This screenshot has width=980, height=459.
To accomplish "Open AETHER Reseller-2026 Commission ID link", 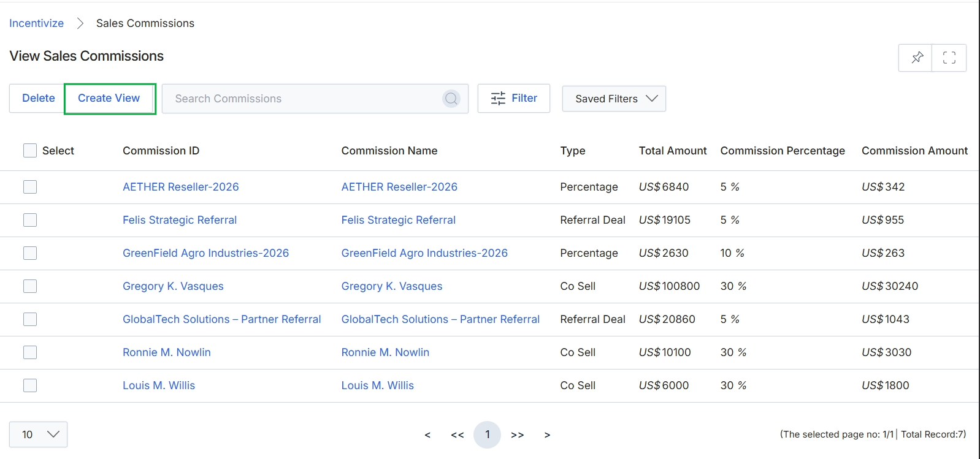I will click(181, 187).
